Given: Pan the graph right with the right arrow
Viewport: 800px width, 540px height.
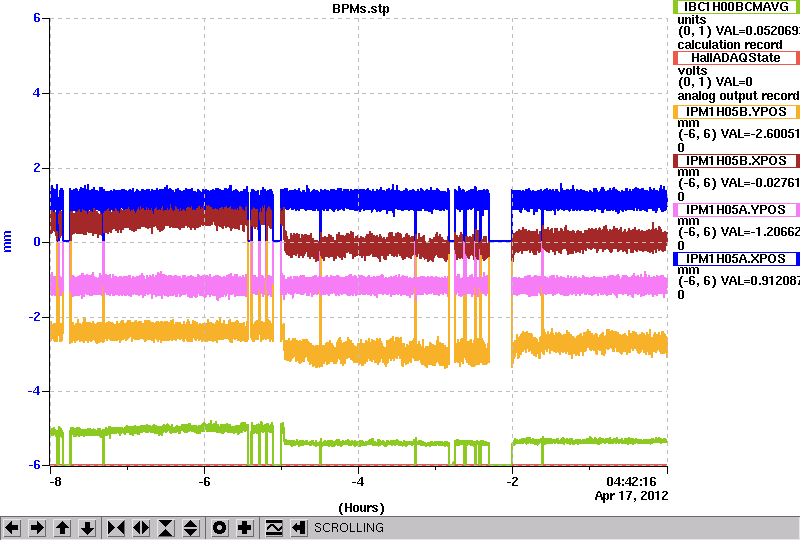Looking at the screenshot, I should point(37,528).
